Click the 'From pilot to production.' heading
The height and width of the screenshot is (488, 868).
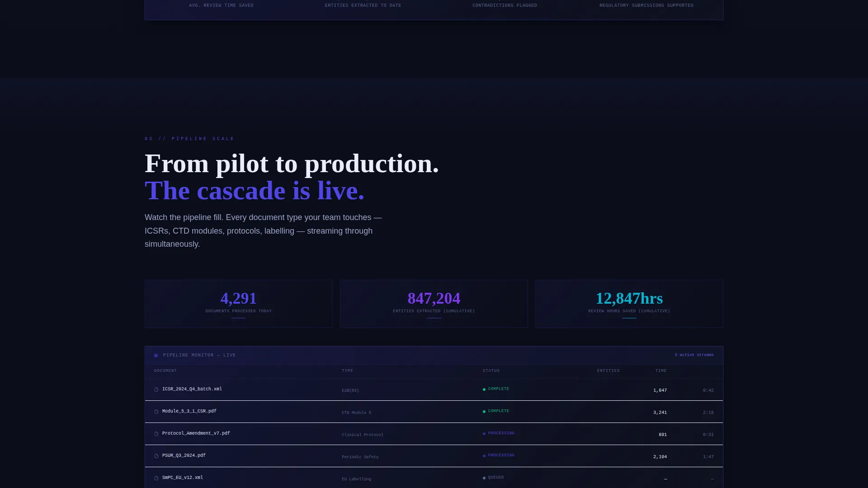click(292, 164)
